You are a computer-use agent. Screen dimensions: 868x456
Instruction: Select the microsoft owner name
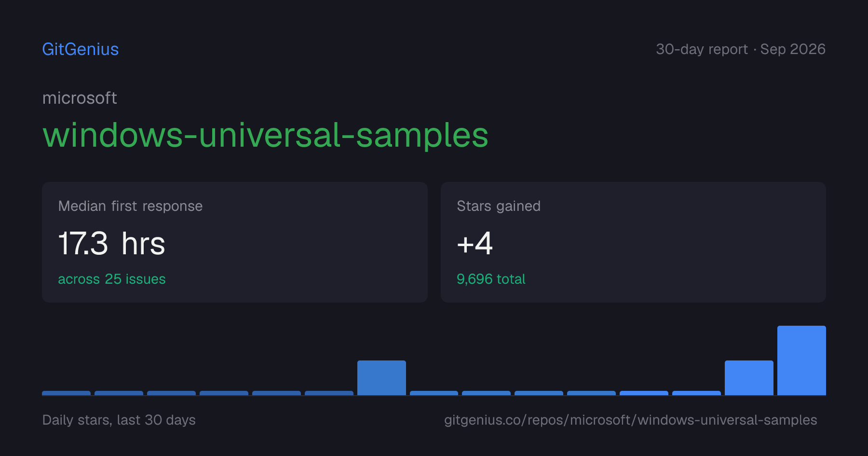tap(80, 98)
